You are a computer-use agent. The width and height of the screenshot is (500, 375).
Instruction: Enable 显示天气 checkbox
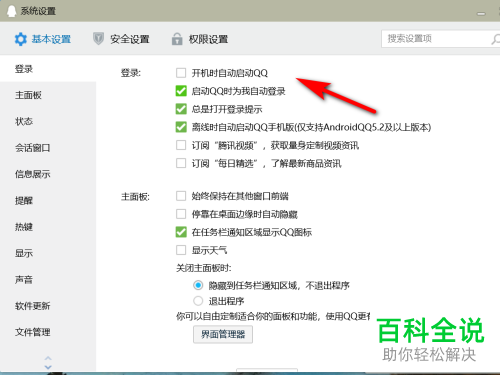[181, 250]
